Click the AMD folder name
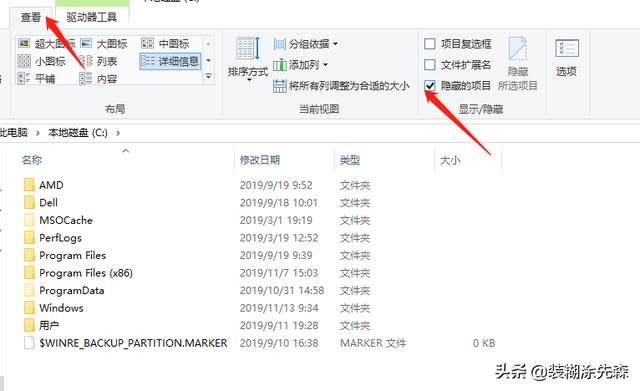The image size is (640, 391). [x=51, y=185]
